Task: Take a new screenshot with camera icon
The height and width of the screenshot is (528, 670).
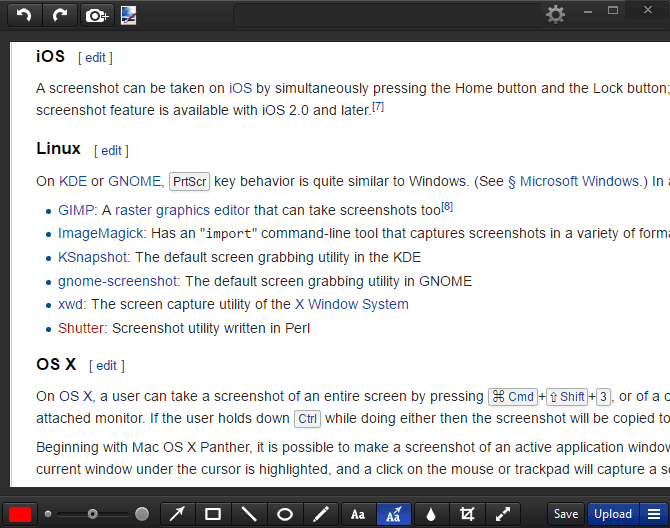Action: (97, 16)
